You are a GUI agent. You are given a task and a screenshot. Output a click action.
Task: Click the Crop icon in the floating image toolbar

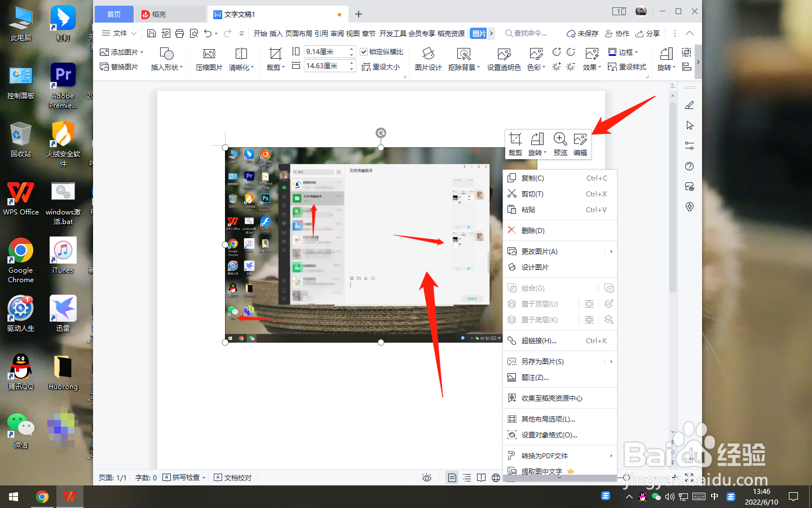515,139
